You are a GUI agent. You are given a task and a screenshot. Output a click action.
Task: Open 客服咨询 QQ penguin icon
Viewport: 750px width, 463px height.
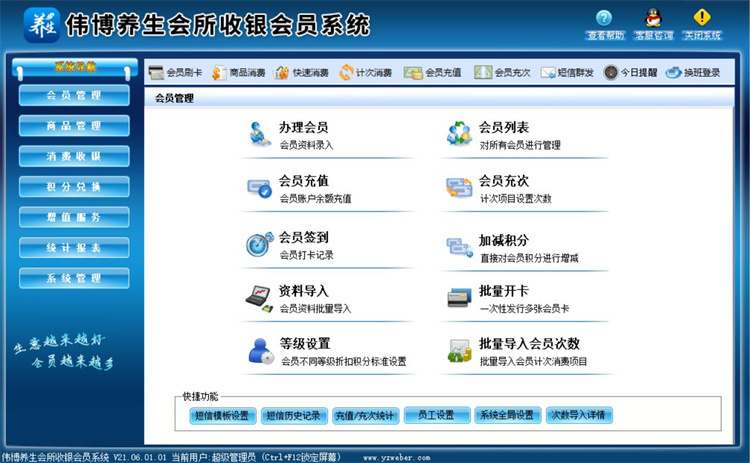(652, 18)
